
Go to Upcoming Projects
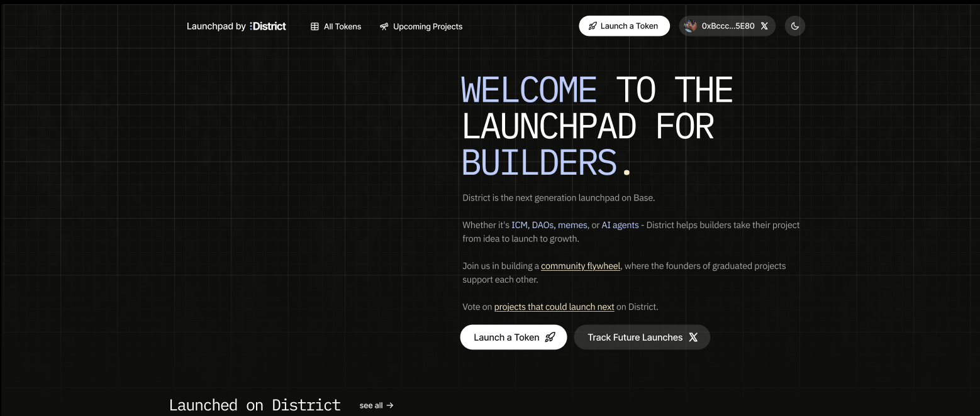click(x=421, y=26)
